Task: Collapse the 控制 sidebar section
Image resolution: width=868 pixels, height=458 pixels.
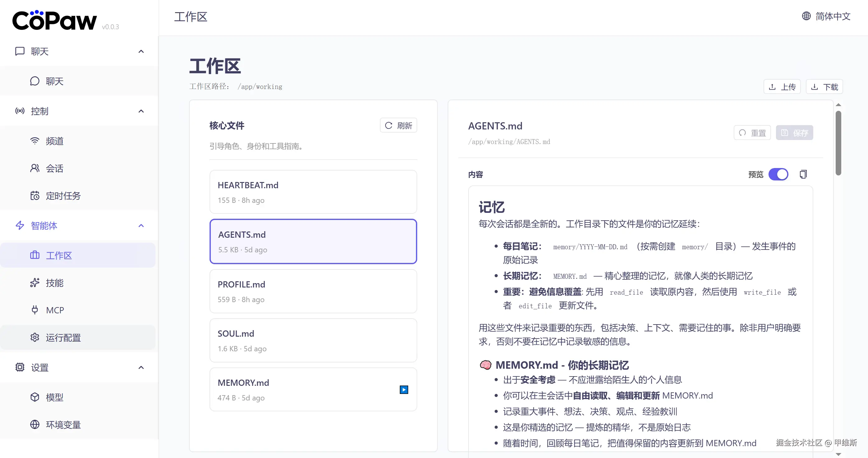Action: pyautogui.click(x=141, y=111)
